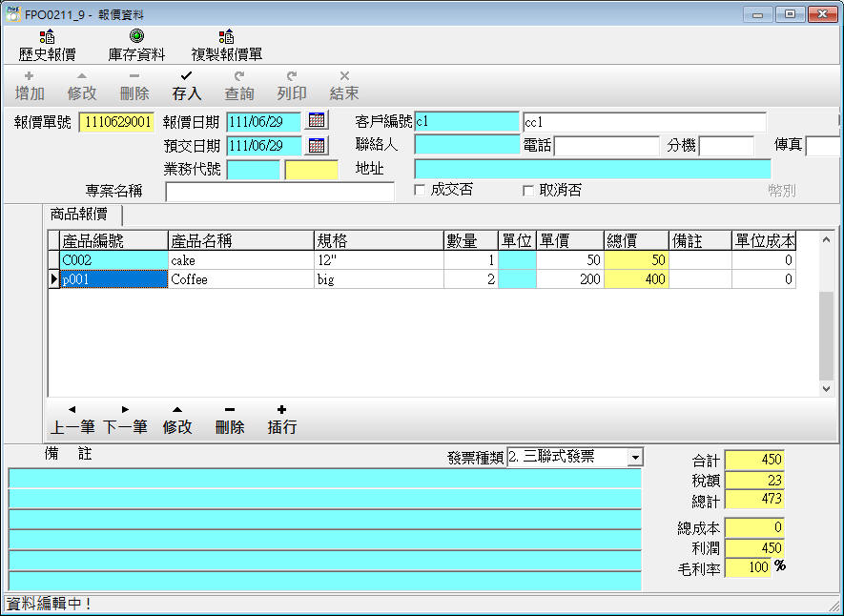Screen dimensions: 844x616
Task: Click the big specification cell
Action: [x=379, y=279]
